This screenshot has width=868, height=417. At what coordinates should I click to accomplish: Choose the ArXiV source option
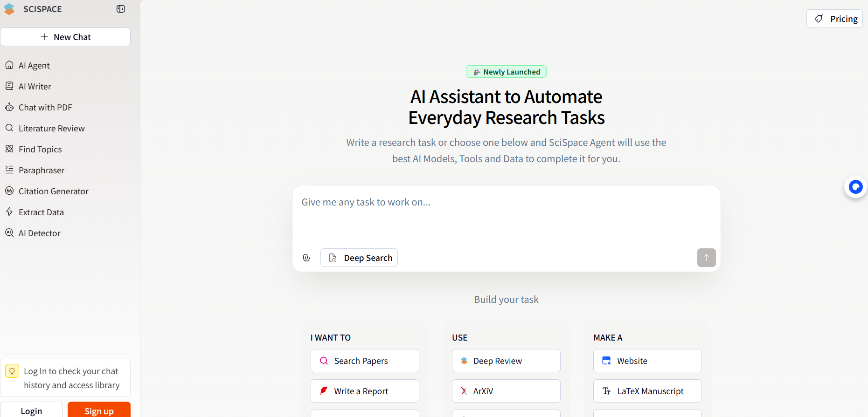(506, 391)
